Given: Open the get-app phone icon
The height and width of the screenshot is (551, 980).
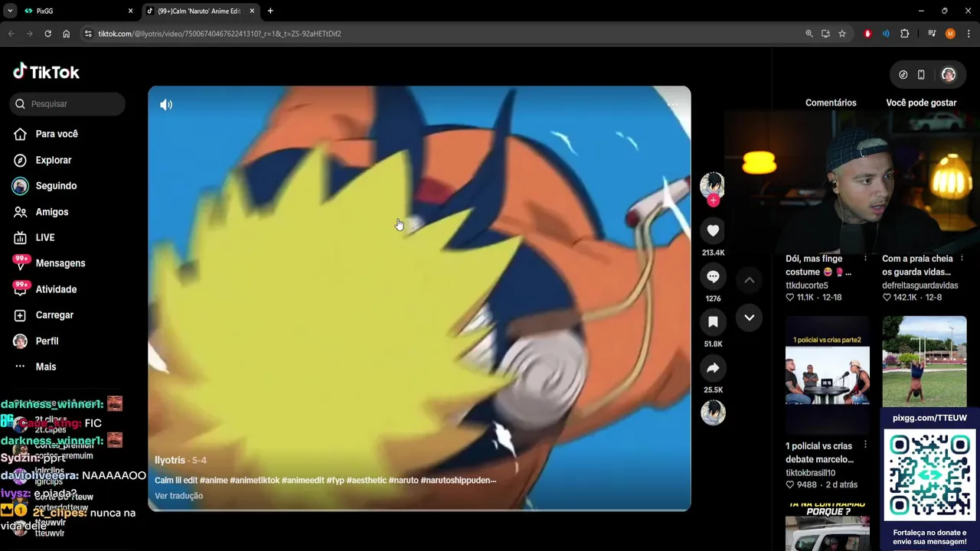Looking at the screenshot, I should (921, 75).
